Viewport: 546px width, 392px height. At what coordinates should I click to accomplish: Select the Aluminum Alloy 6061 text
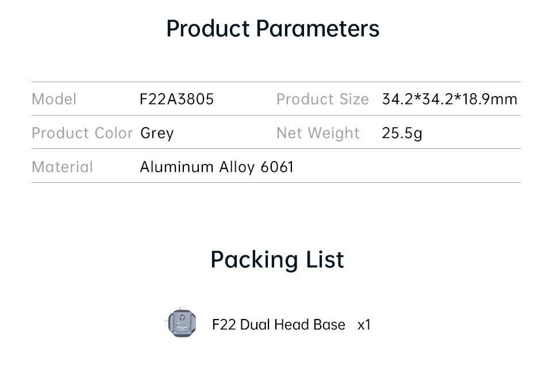coord(217,167)
